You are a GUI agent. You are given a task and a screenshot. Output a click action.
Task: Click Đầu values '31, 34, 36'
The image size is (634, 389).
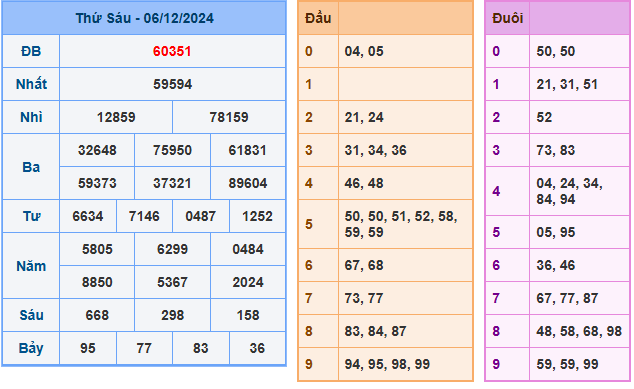tap(375, 150)
